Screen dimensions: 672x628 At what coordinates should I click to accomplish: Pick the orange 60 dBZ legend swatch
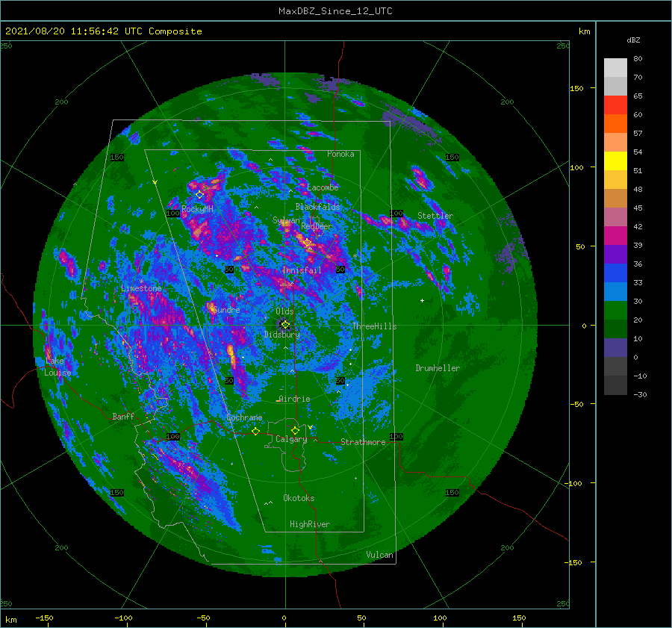coord(615,123)
